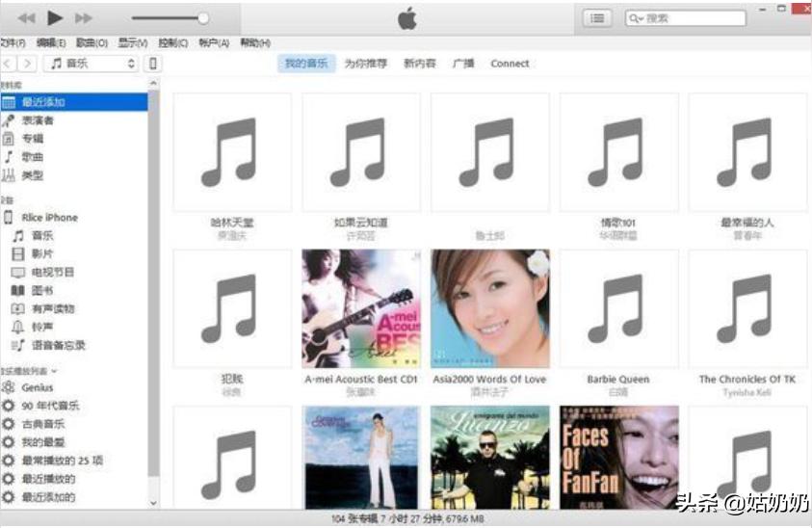812x528 pixels.
Task: Open the 情歌101 album
Action: tap(618, 152)
